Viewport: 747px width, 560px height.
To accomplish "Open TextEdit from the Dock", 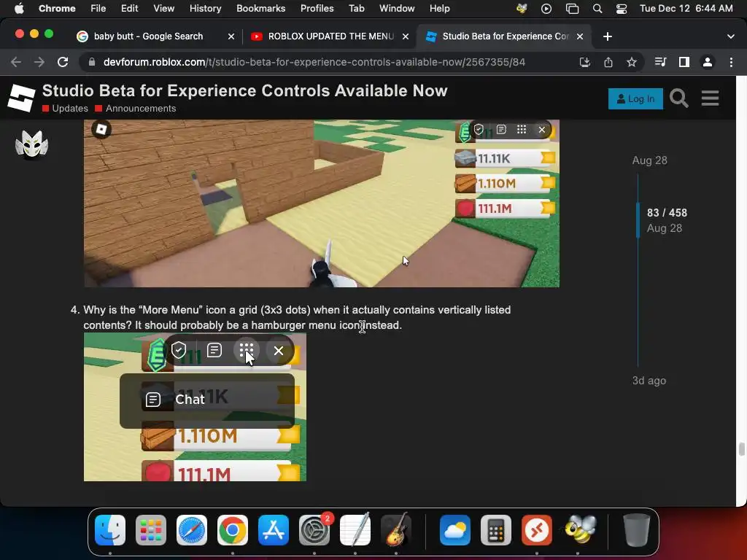I will [355, 530].
